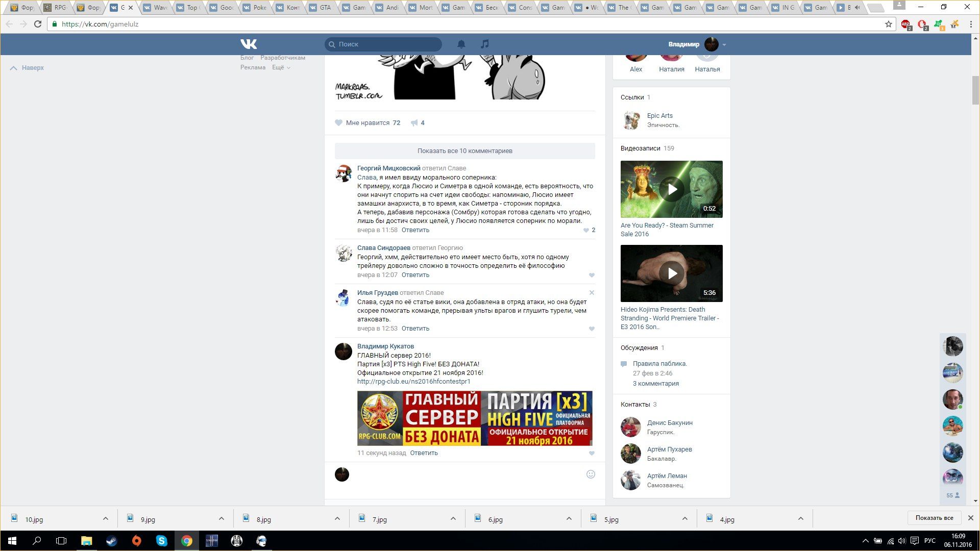Open Steam from the Windows taskbar
980x551 pixels.
[x=111, y=541]
